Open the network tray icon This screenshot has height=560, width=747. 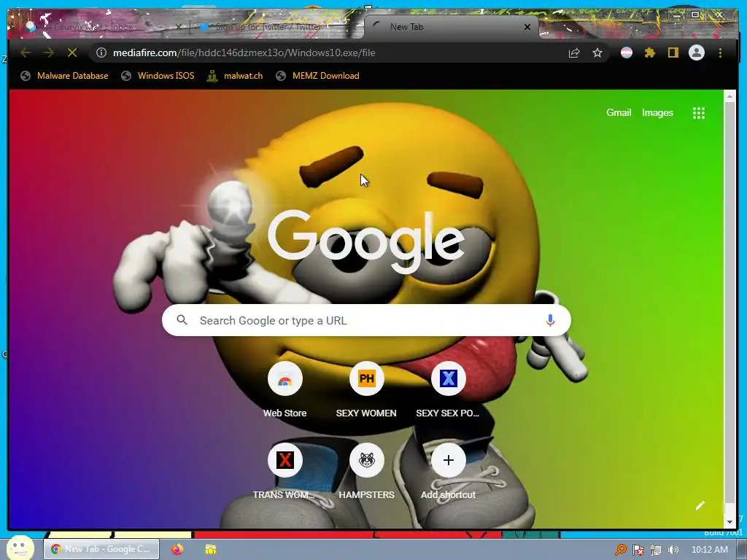[656, 550]
